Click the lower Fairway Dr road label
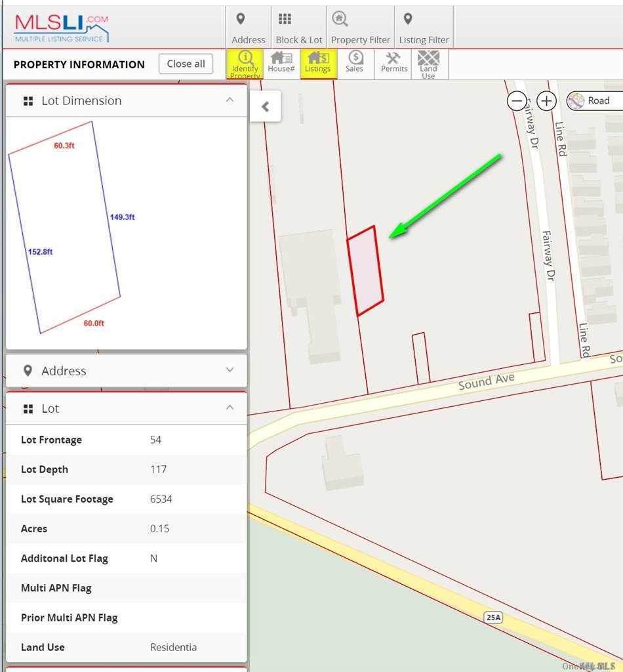This screenshot has width=623, height=672. tap(548, 256)
